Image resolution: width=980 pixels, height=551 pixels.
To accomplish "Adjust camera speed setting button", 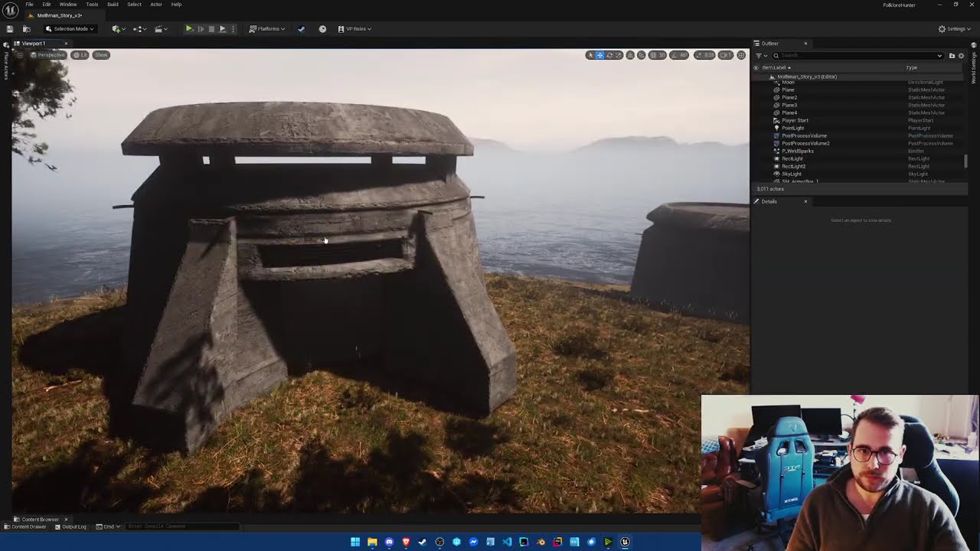I will 725,55.
